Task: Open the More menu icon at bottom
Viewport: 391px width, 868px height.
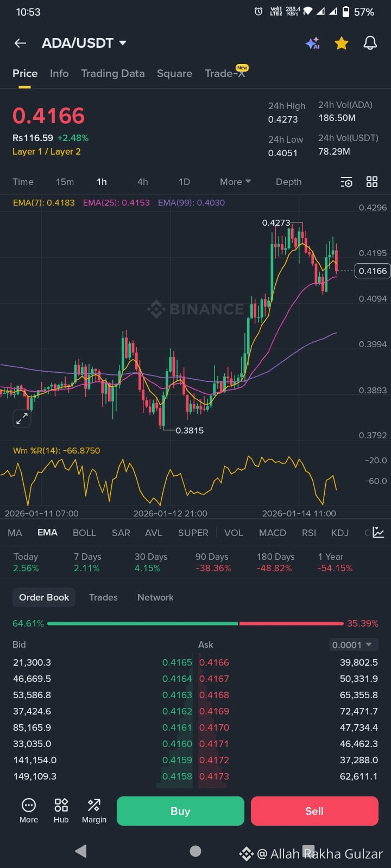Action: click(x=29, y=811)
